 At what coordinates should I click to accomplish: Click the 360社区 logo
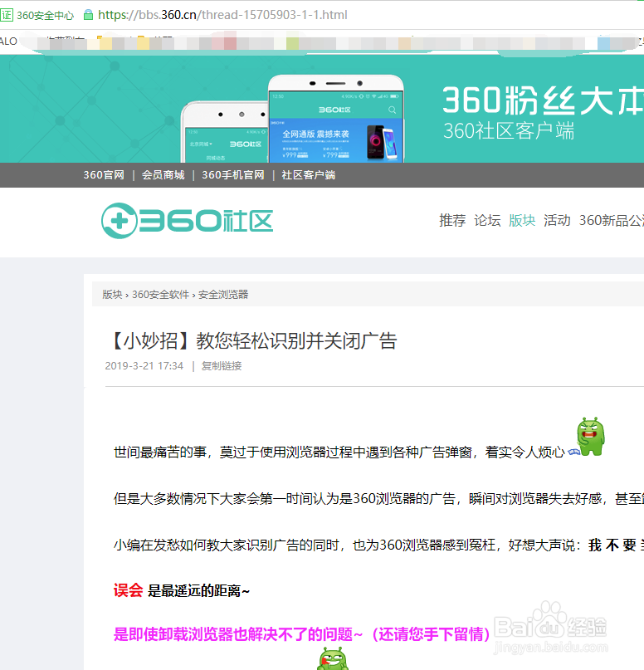[x=187, y=221]
